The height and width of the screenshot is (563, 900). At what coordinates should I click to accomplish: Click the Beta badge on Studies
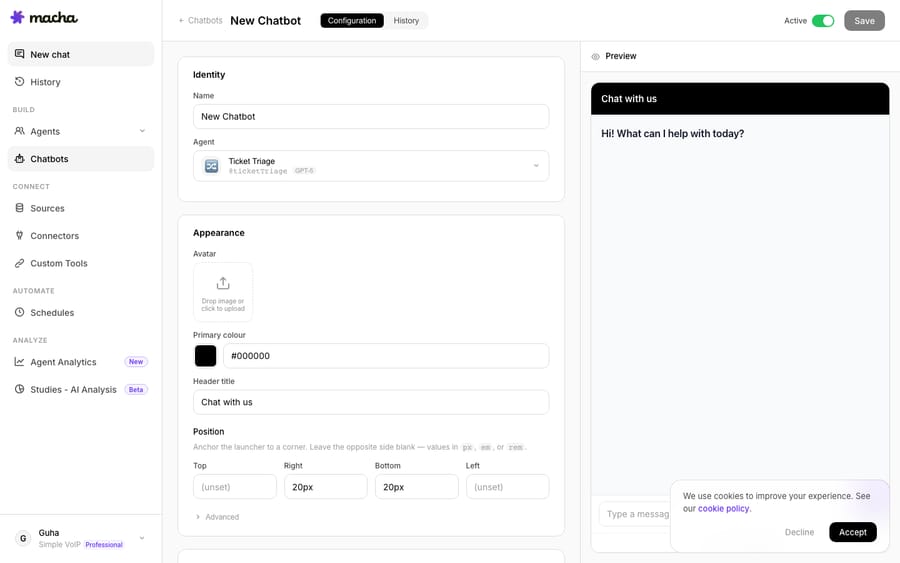(136, 389)
